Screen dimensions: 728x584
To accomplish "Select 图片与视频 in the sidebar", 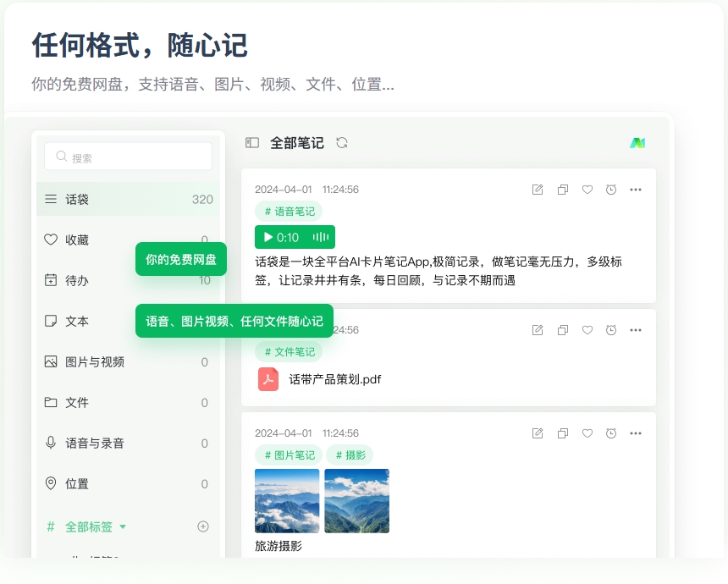I will [95, 362].
